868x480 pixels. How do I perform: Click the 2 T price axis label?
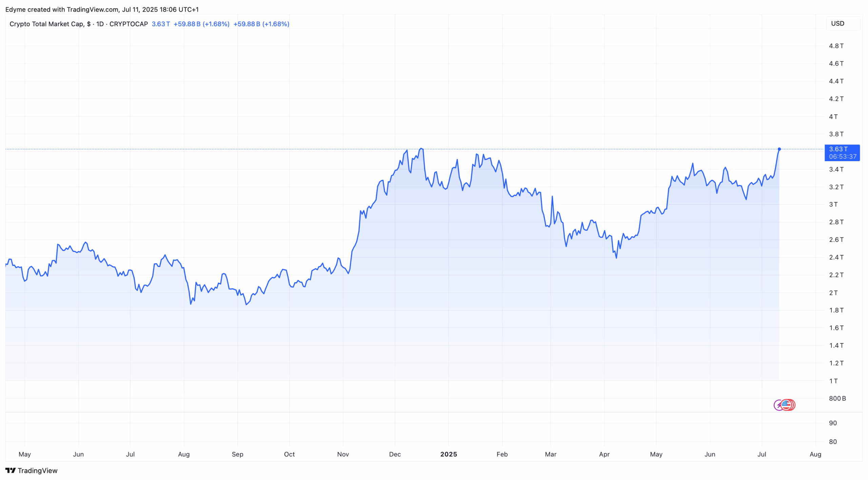[833, 292]
